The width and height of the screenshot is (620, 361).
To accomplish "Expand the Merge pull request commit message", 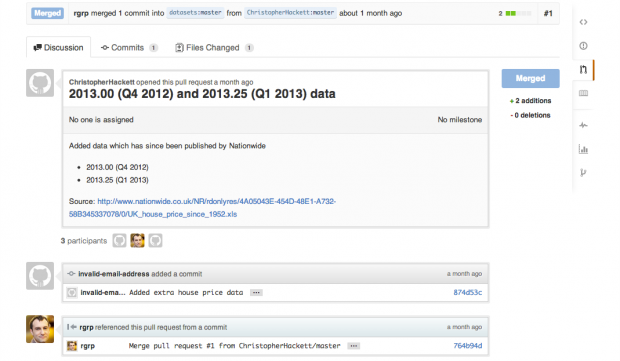I will (353, 346).
